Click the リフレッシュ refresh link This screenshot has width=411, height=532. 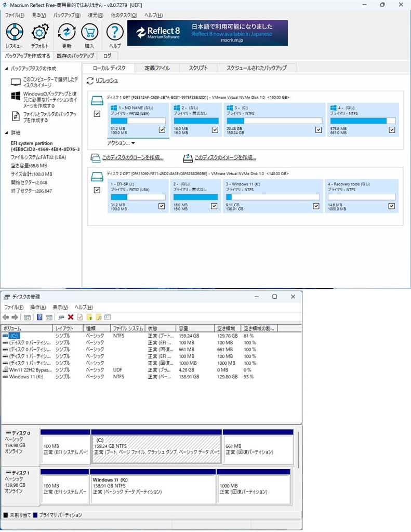pyautogui.click(x=106, y=81)
